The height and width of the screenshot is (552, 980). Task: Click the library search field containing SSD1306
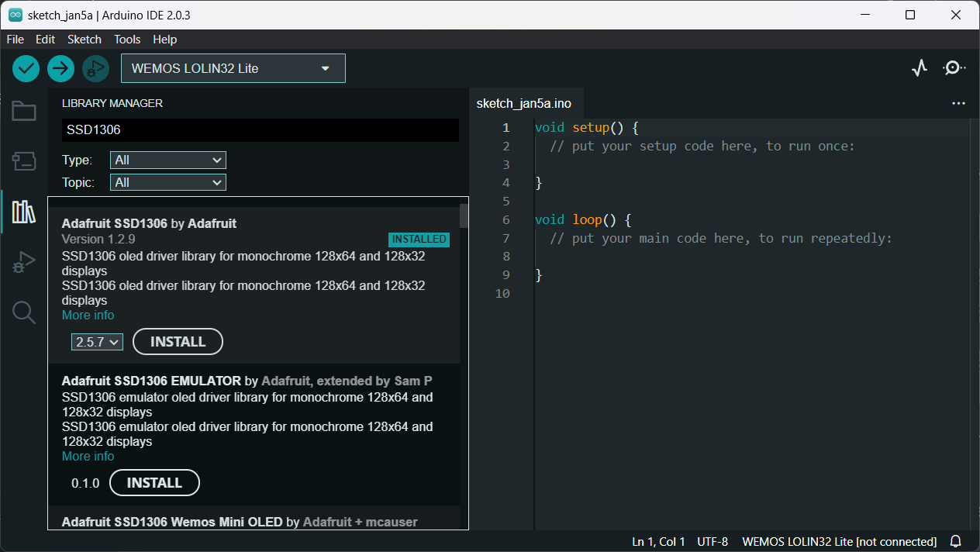pos(261,130)
